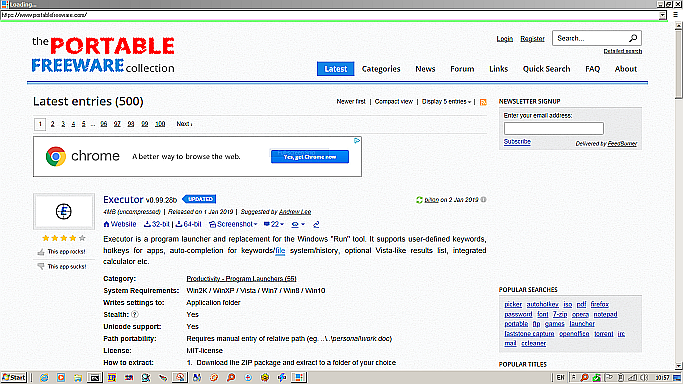Click the thumbs-down 'This app sucks!' icon
Screen dimensions: 683x384
click(41, 266)
